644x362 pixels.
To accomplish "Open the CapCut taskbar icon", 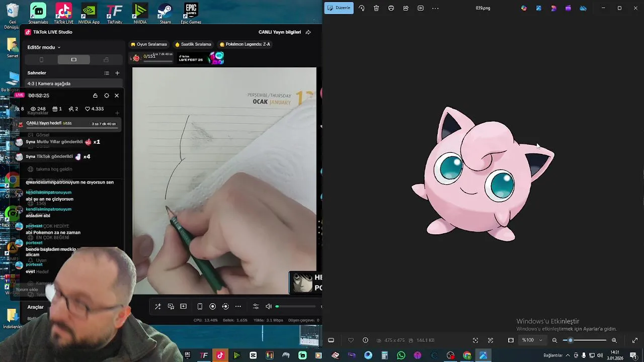I will click(x=253, y=355).
